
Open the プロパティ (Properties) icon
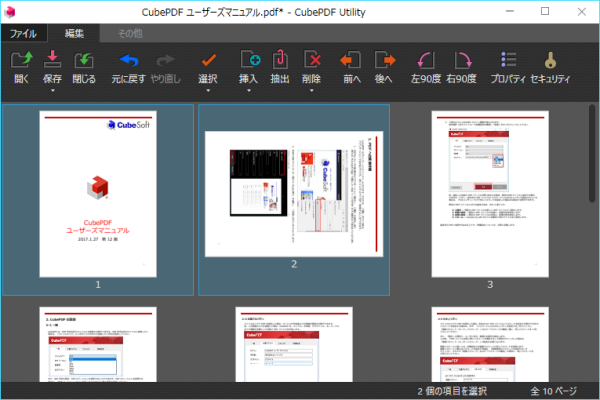click(509, 60)
